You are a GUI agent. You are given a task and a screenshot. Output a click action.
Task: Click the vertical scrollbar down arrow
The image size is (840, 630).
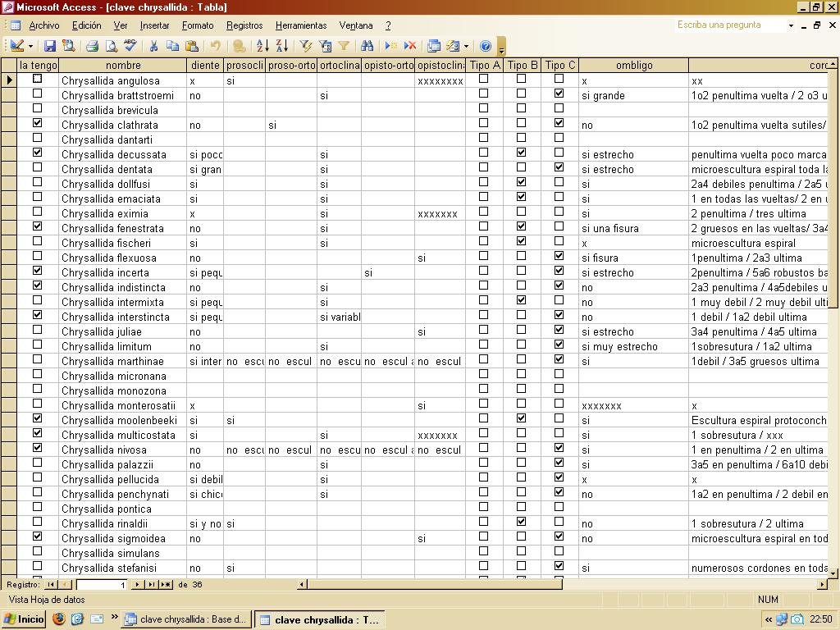click(833, 572)
